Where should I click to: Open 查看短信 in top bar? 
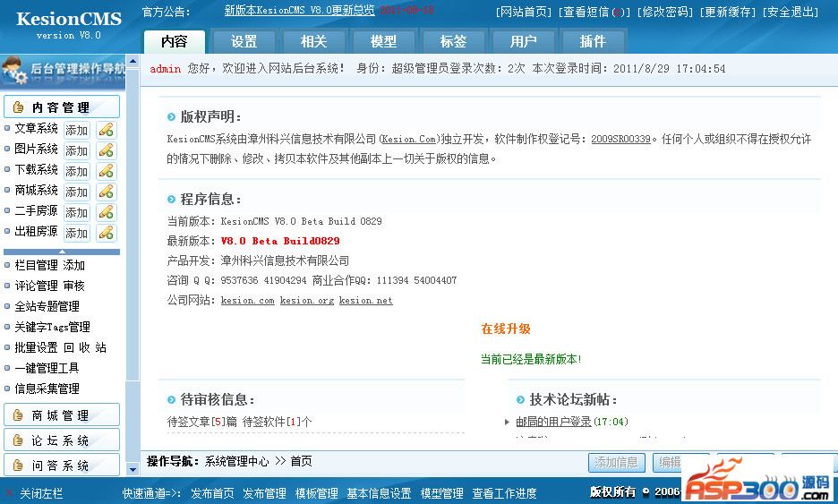[x=594, y=12]
